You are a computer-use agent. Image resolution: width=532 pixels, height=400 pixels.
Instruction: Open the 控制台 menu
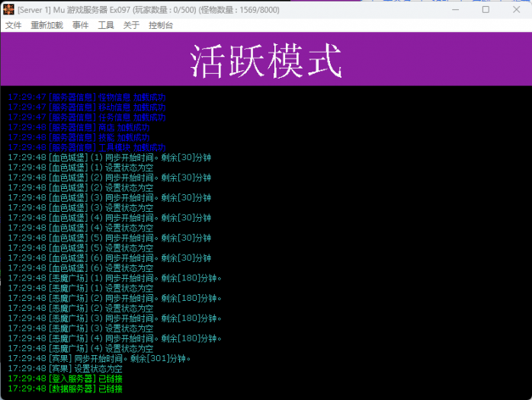coord(161,25)
